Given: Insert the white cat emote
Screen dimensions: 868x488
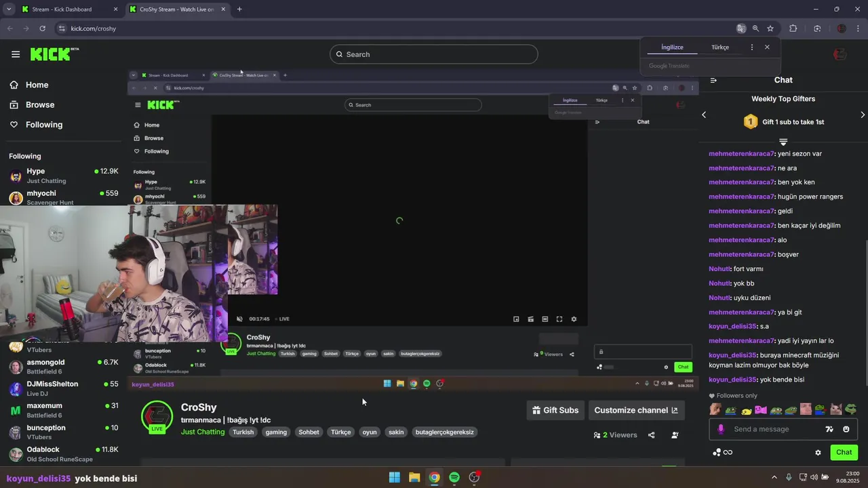Looking at the screenshot, I should tap(836, 409).
